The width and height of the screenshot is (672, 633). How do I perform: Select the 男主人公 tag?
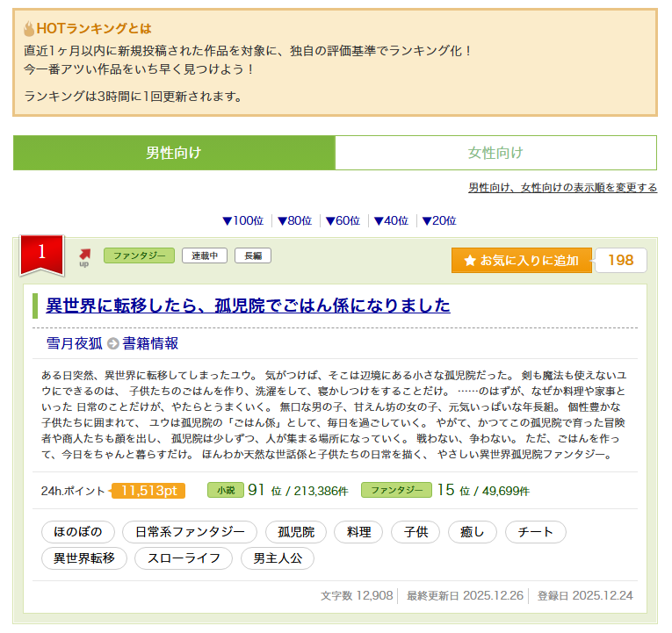click(x=278, y=558)
